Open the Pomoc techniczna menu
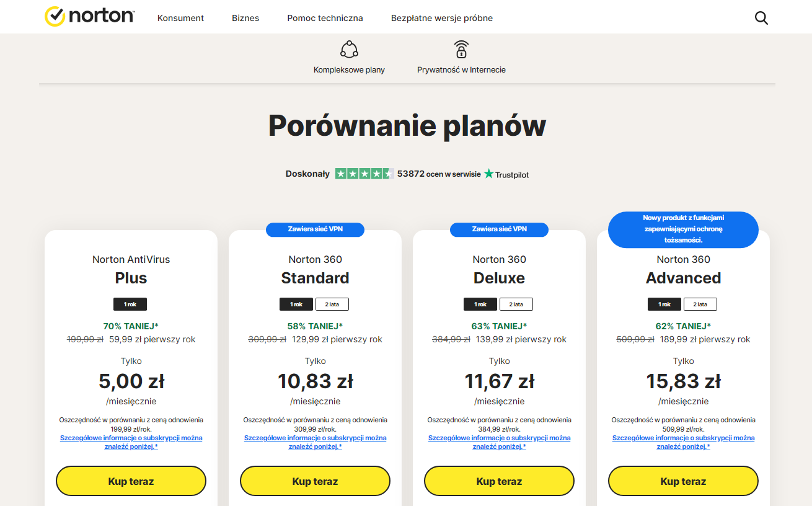Screen dimensions: 812x506 click(x=325, y=18)
